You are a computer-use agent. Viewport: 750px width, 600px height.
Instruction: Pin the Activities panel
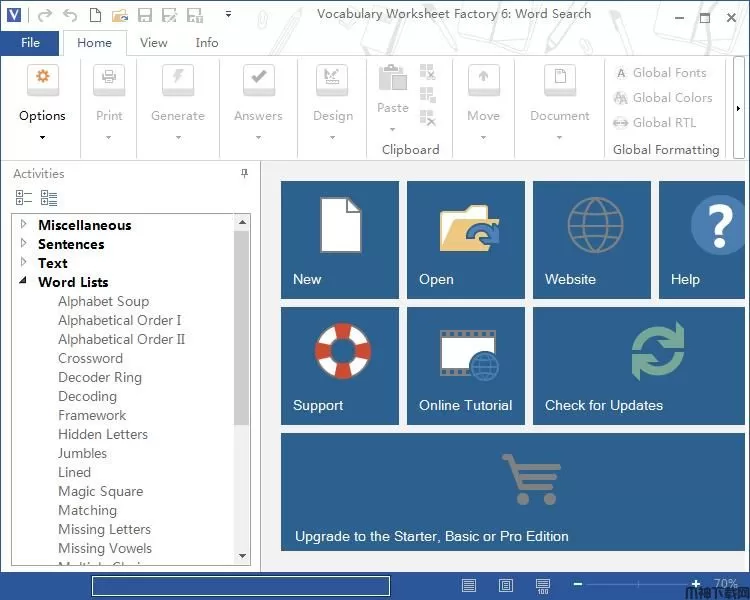(245, 174)
